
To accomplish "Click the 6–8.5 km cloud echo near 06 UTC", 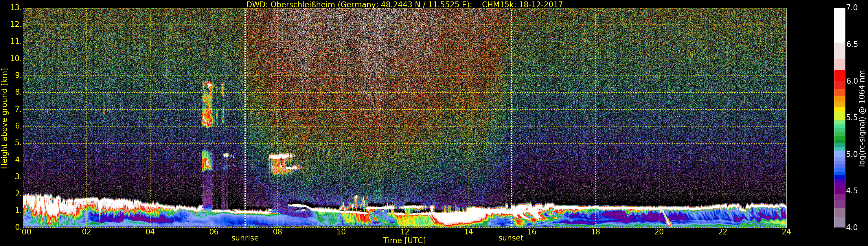I will coord(207,104).
